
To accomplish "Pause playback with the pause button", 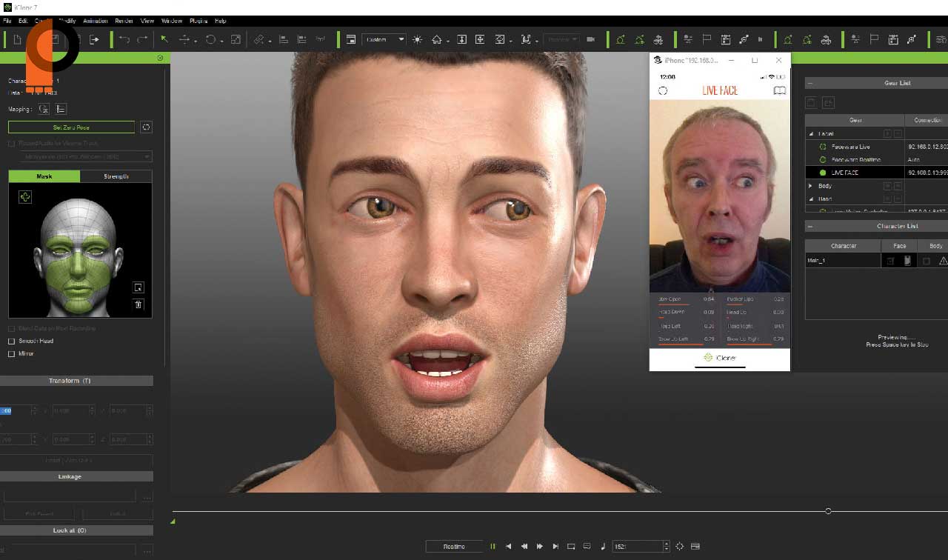I will (x=493, y=547).
